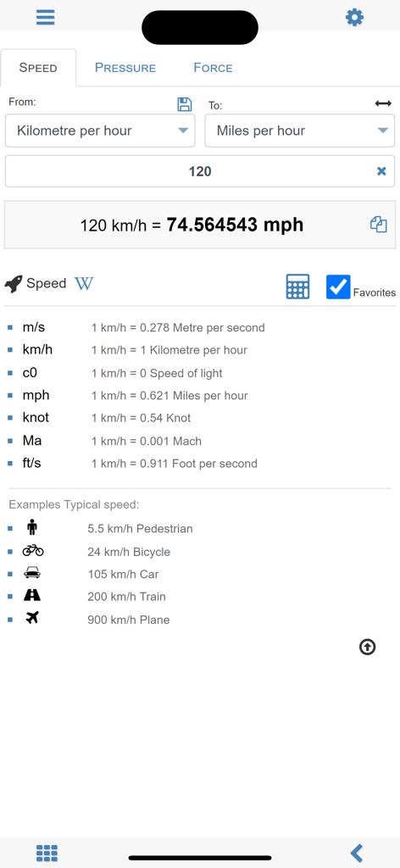The width and height of the screenshot is (400, 868).
Task: Swap units with double arrow icon
Action: pos(383,103)
